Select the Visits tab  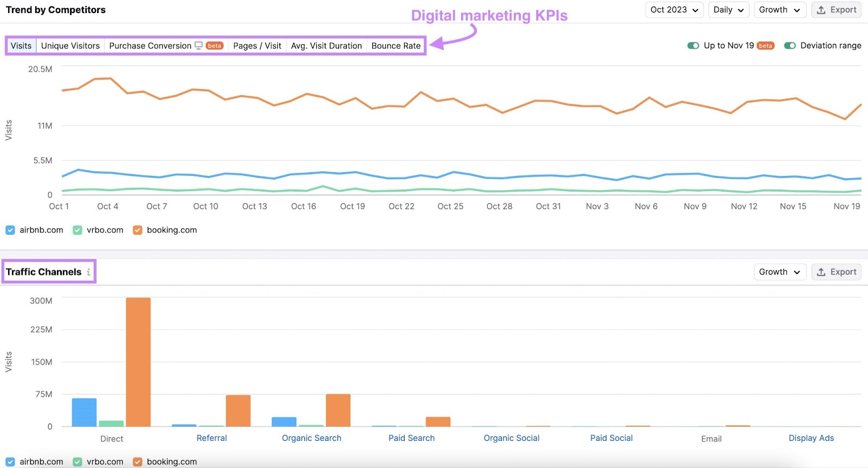(21, 46)
